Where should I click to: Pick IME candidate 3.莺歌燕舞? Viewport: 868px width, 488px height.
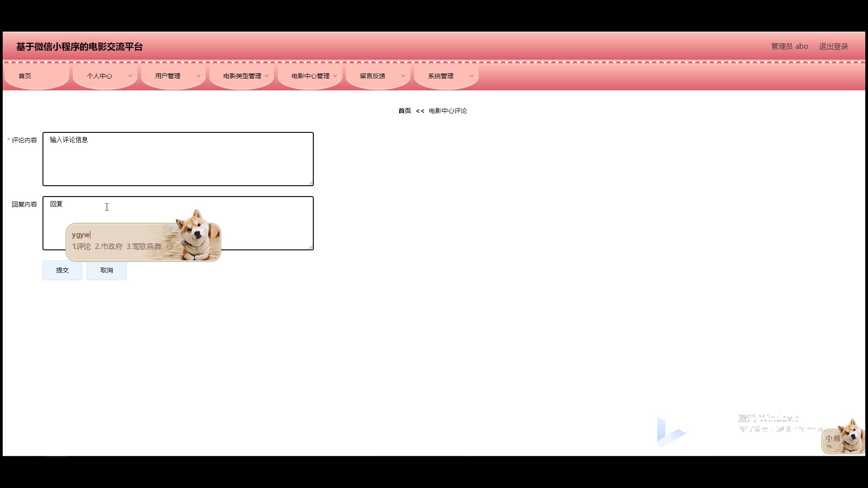144,247
